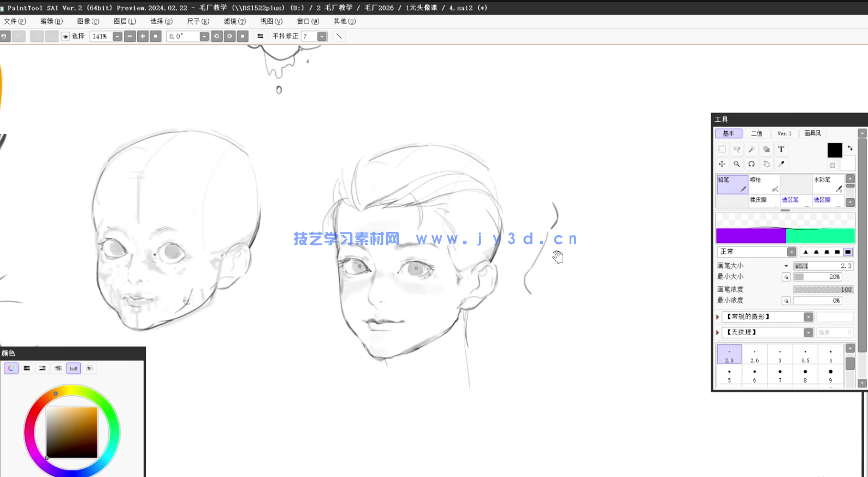
Task: Activate the Move tool
Action: 722,164
